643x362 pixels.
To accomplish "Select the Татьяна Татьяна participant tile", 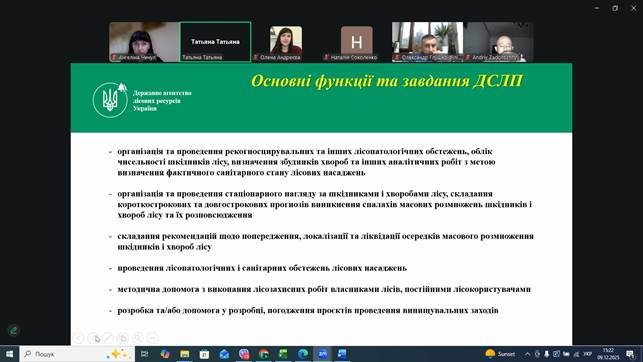I will 215,42.
